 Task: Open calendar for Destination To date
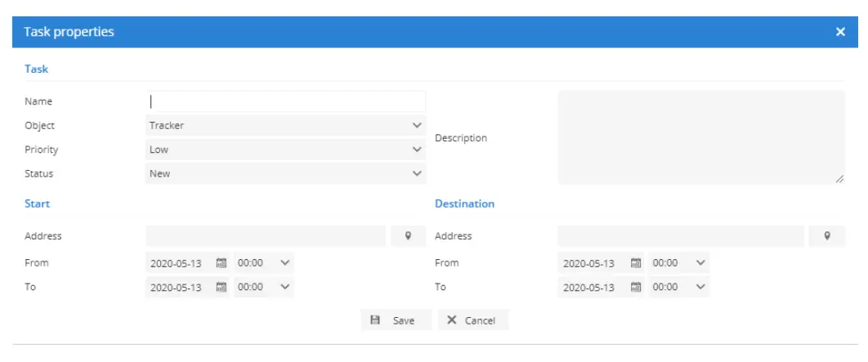click(x=636, y=288)
